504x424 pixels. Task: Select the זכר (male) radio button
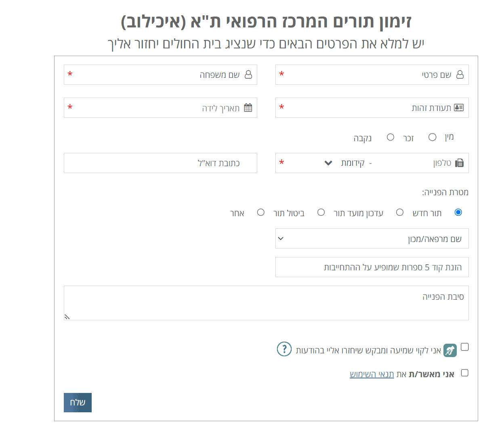(432, 137)
